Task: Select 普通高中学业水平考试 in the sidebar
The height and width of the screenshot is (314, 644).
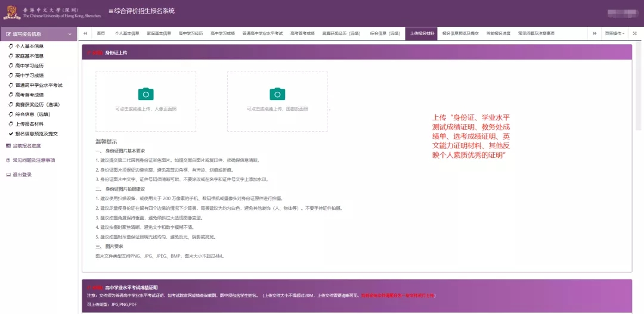Action: coord(38,85)
